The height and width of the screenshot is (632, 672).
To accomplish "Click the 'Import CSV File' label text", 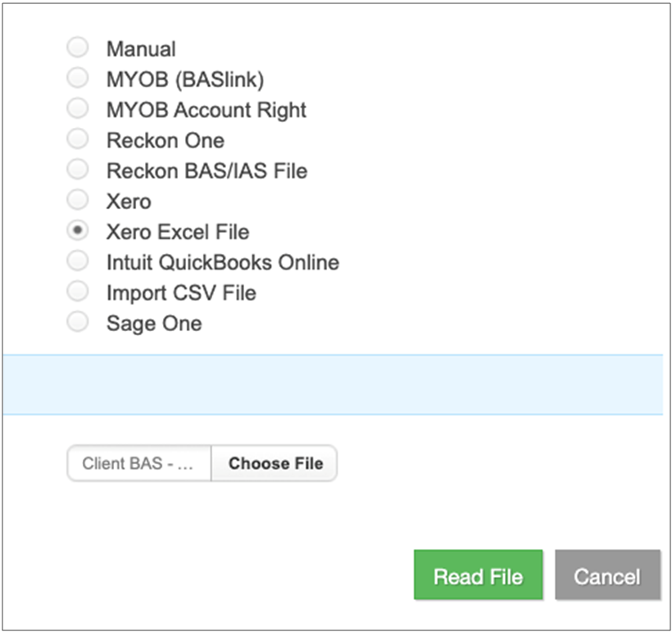I will click(x=181, y=293).
